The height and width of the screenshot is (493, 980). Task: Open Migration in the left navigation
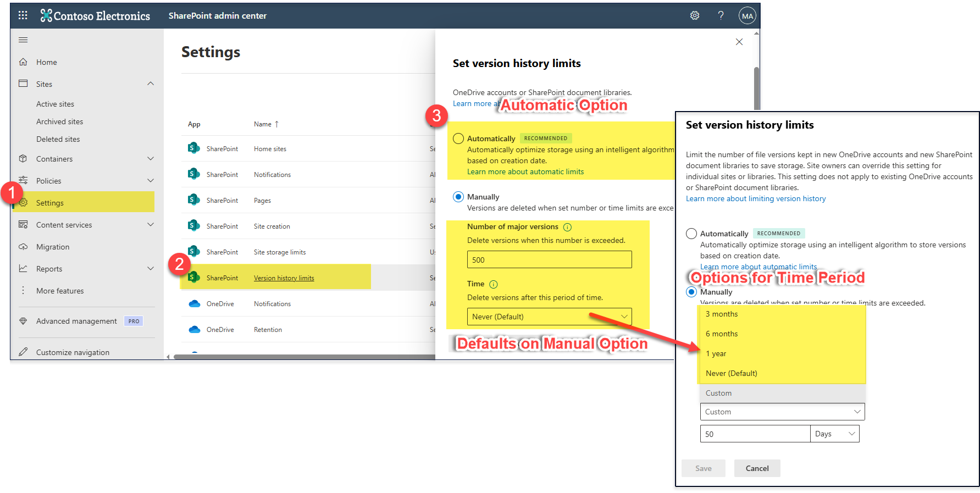point(53,247)
